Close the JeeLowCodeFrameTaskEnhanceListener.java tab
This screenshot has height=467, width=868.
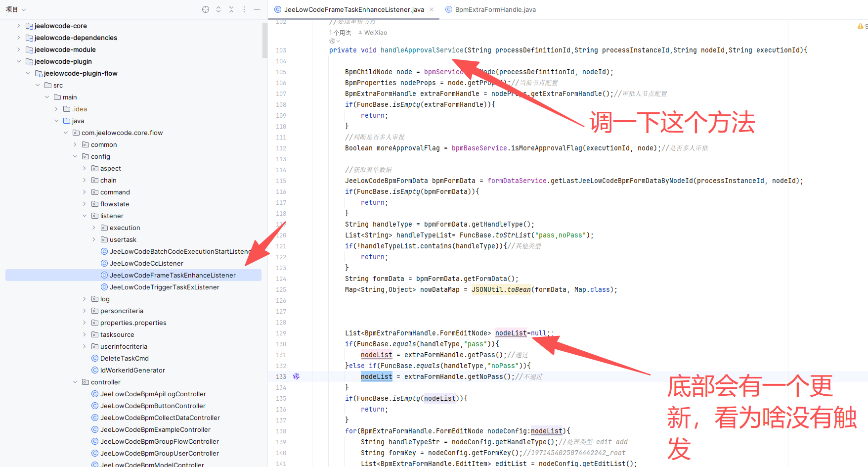tap(432, 9)
